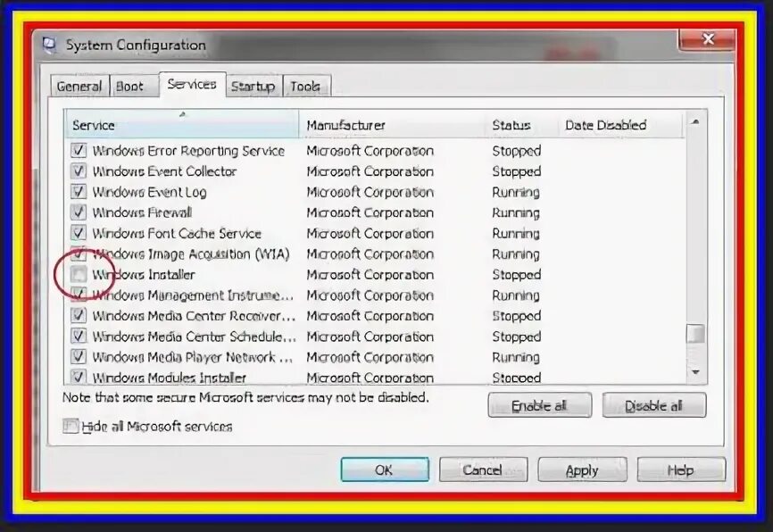Screen dimensions: 773x532
Task: Open the Tools tab
Action: [x=305, y=87]
